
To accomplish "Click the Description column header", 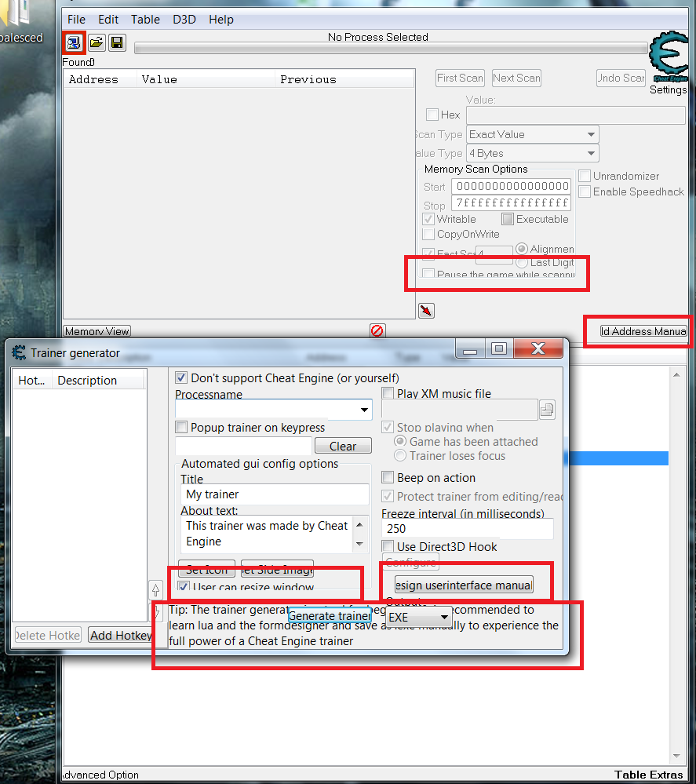I will point(99,380).
